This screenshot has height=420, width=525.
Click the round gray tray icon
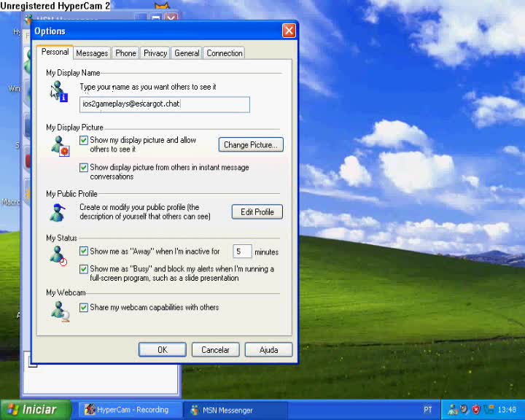click(464, 410)
